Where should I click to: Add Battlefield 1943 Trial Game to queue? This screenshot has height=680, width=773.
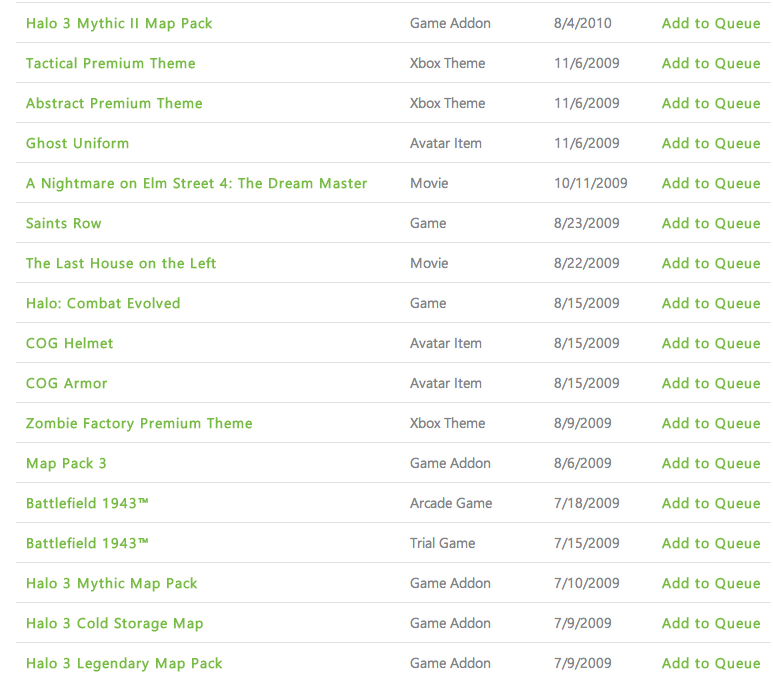coord(711,543)
